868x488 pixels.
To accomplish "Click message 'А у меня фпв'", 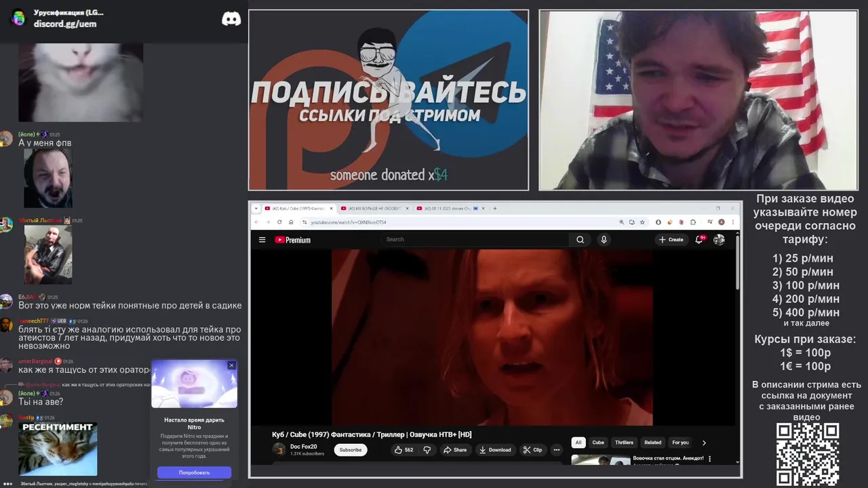I will 45,143.
